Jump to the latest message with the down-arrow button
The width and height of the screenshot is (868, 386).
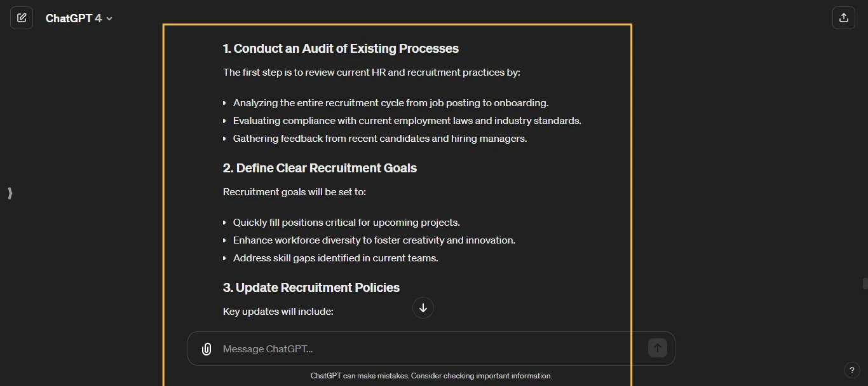coord(423,308)
